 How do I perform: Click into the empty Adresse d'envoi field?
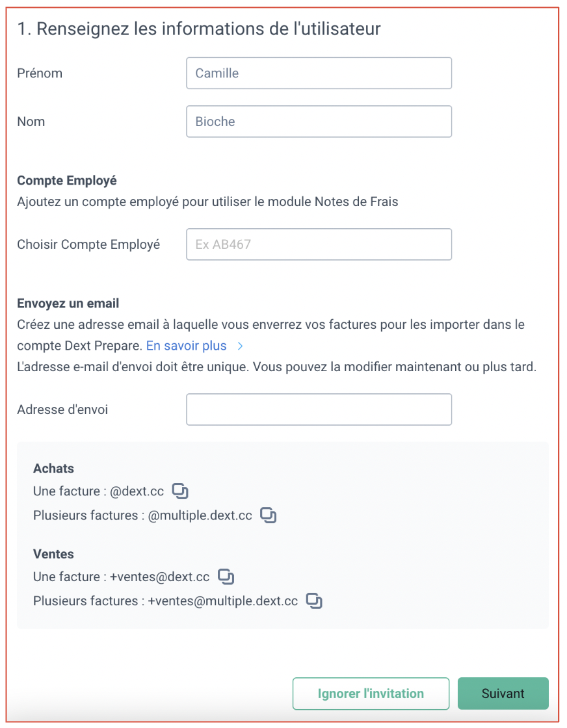(319, 409)
